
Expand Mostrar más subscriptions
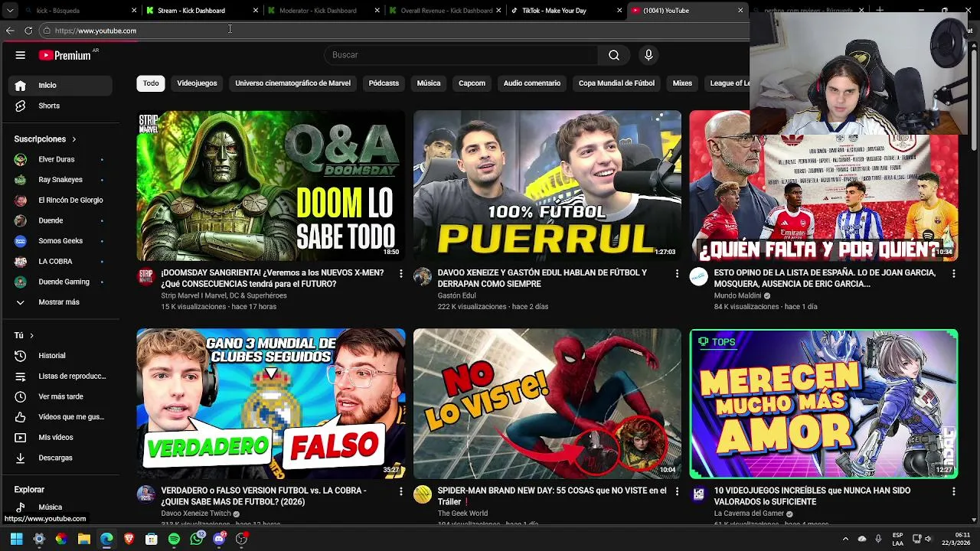click(x=61, y=302)
